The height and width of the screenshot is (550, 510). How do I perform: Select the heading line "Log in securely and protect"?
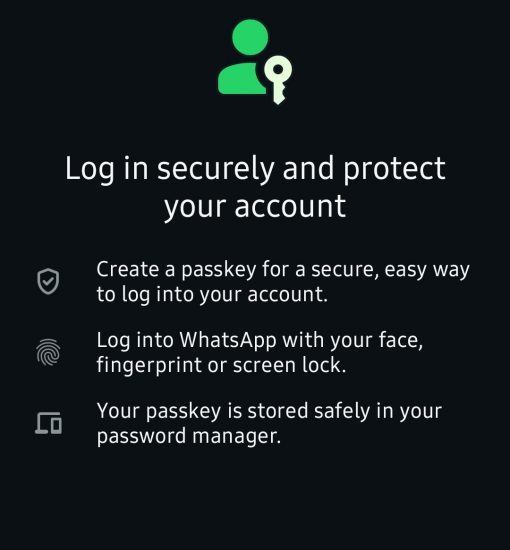[255, 169]
